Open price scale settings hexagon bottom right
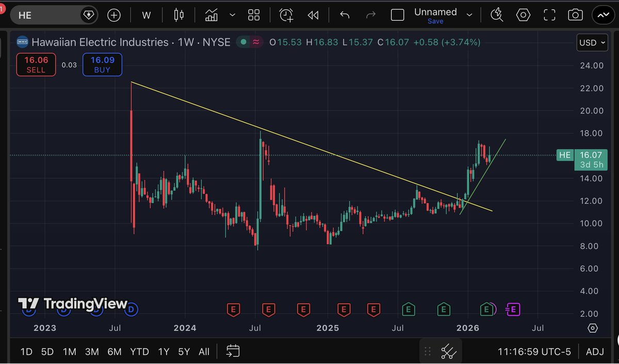Image resolution: width=619 pixels, height=364 pixels. coord(593,328)
